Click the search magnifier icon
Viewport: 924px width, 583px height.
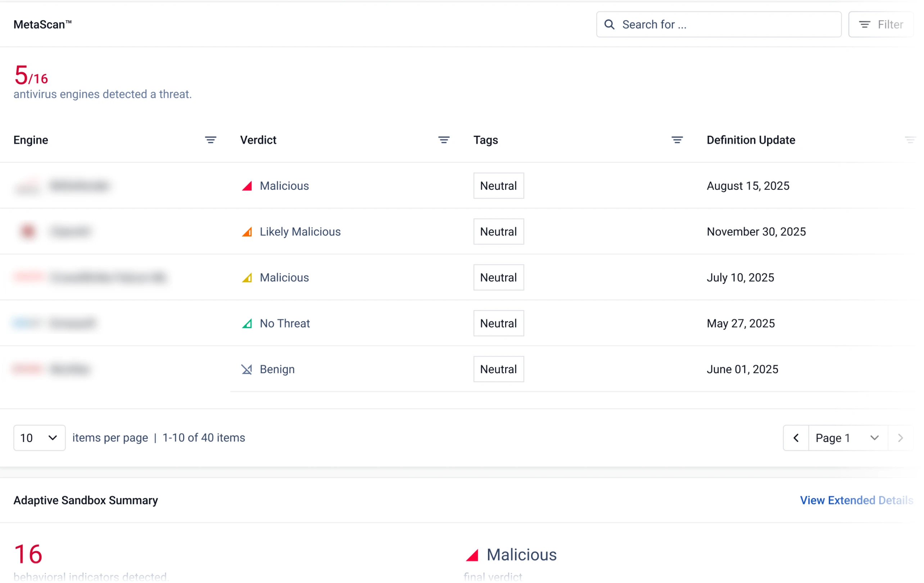coord(610,24)
